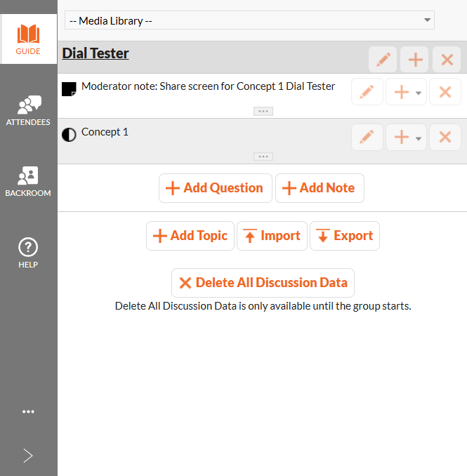Open the Guide panel in sidebar
Viewport: 467px width, 476px height.
point(28,39)
